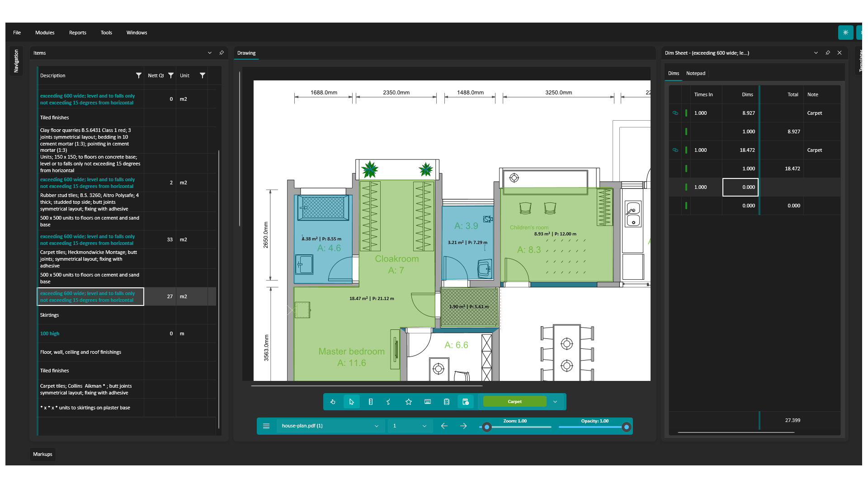Image resolution: width=868 pixels, height=488 pixels.
Task: Click the star favorites icon in drawing toolbar
Action: pyautogui.click(x=409, y=402)
